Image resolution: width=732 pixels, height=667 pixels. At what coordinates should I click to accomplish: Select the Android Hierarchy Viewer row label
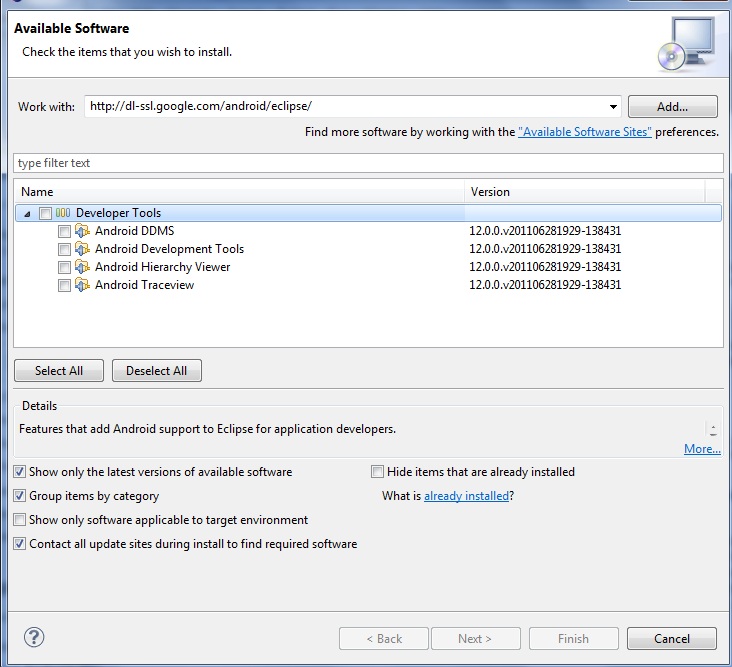162,267
